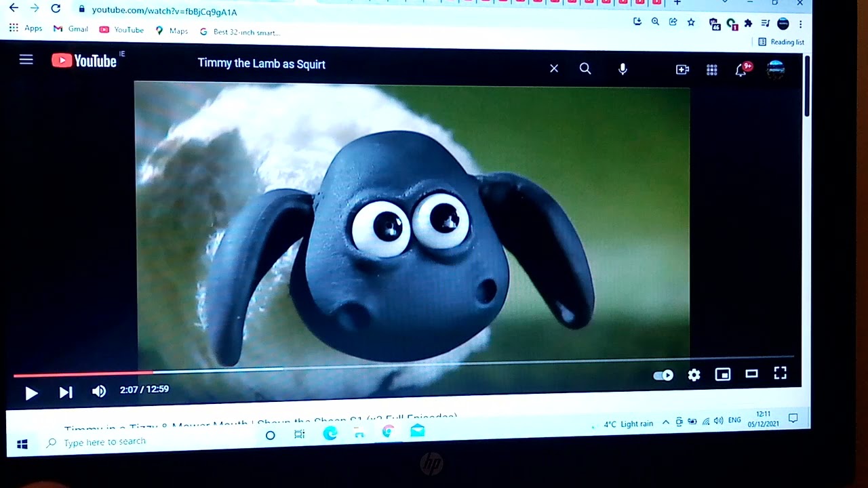Switch the ENG input language
Viewport: 868px width, 488px height.
tap(734, 420)
